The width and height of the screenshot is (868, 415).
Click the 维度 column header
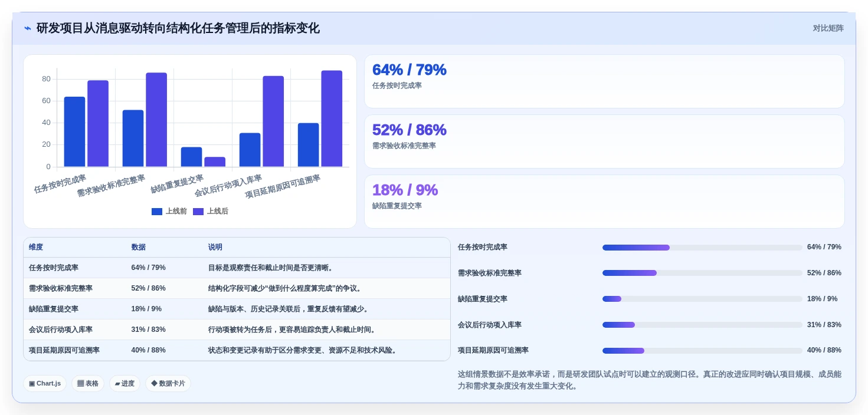tap(36, 248)
